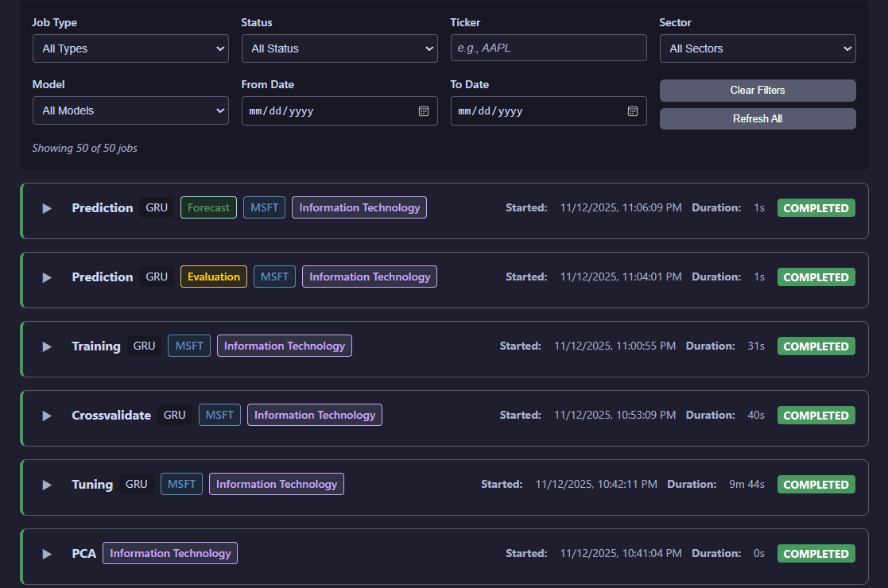Click the 31s duration value
This screenshot has width=888, height=588.
[x=756, y=346]
